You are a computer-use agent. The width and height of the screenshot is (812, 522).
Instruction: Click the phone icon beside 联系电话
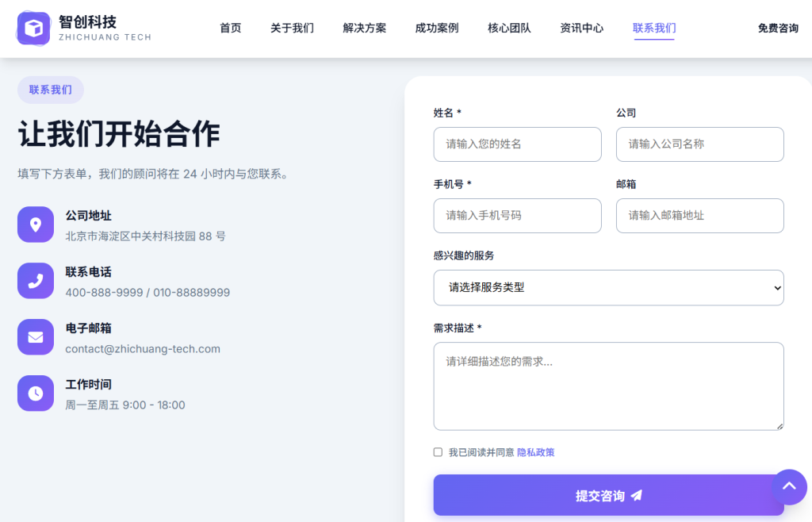point(36,281)
